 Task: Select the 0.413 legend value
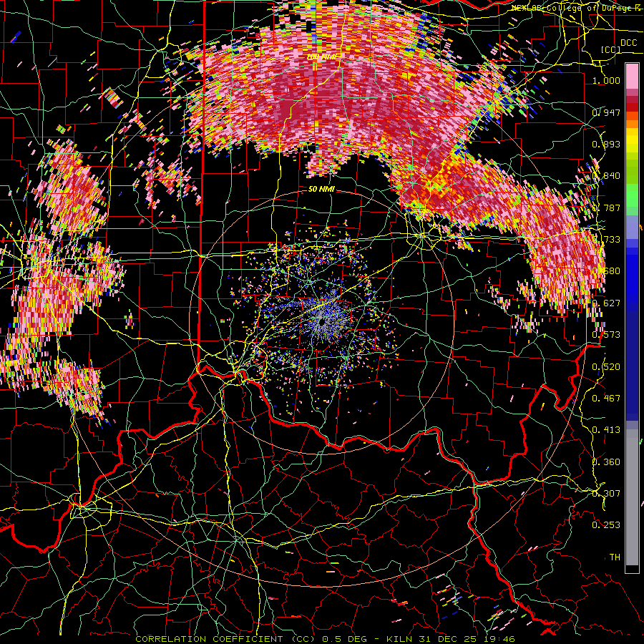(x=606, y=430)
